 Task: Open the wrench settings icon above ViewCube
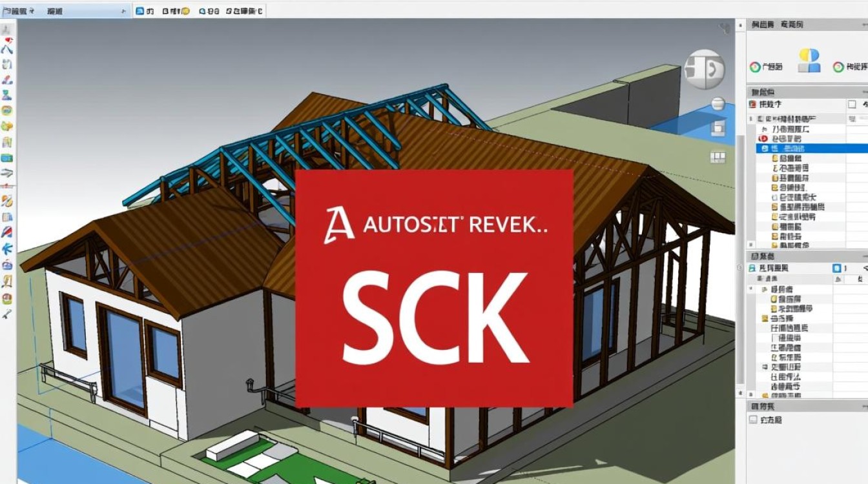[725, 28]
